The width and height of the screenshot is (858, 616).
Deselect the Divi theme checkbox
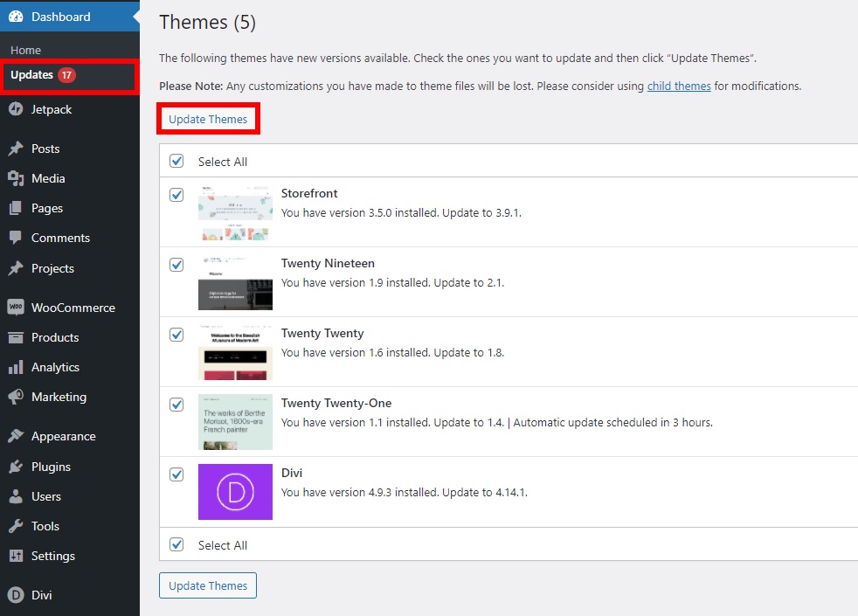click(176, 474)
